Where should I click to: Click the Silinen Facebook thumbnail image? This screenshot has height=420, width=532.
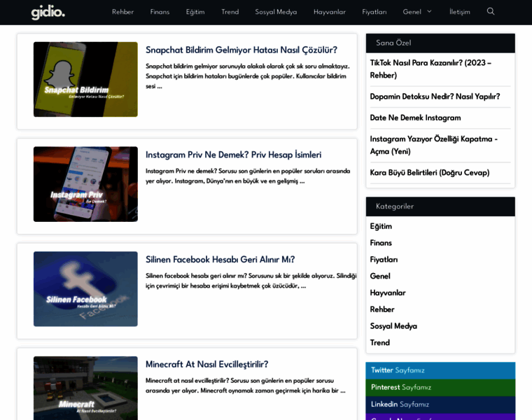[x=85, y=289]
